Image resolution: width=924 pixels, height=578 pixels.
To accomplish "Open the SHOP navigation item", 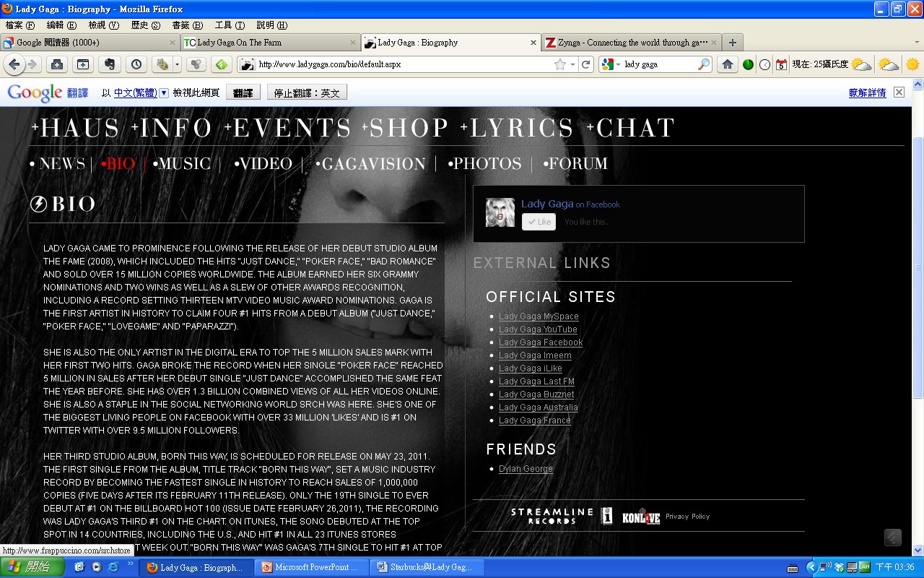I will coord(406,129).
